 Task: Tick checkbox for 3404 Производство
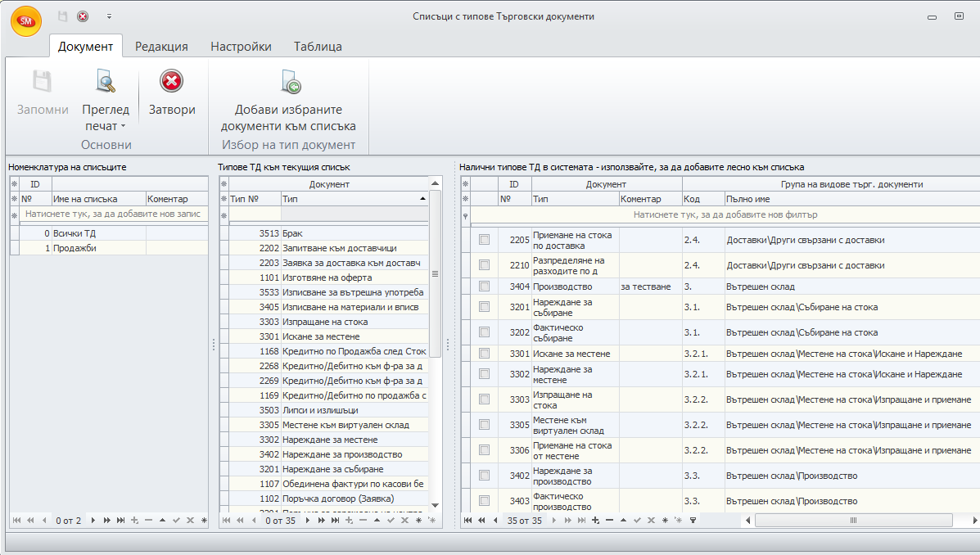(x=485, y=287)
